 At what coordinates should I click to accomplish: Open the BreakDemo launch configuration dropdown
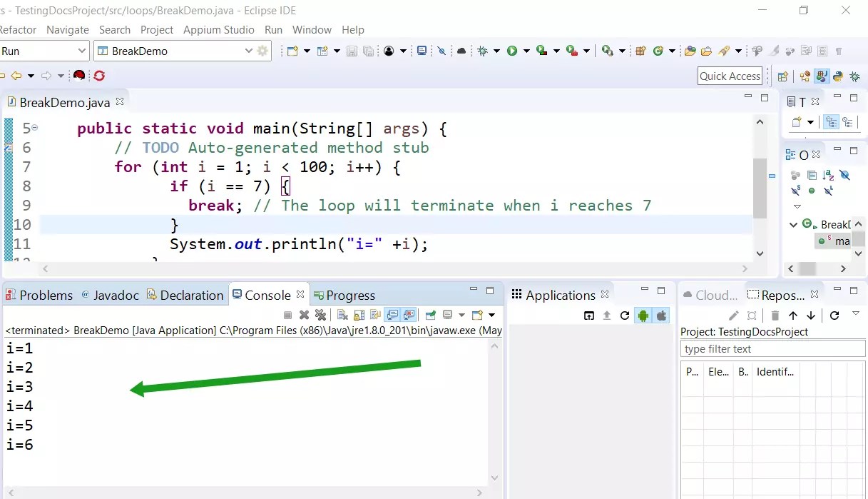pos(248,51)
